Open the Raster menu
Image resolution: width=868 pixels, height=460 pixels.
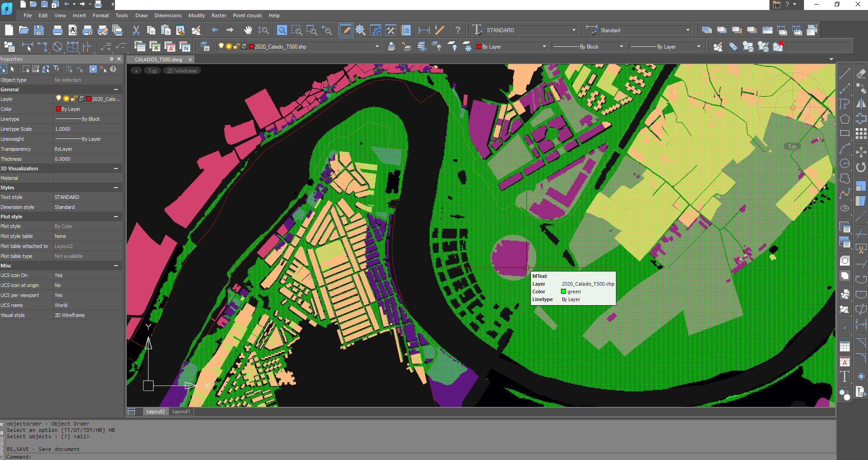tap(218, 15)
